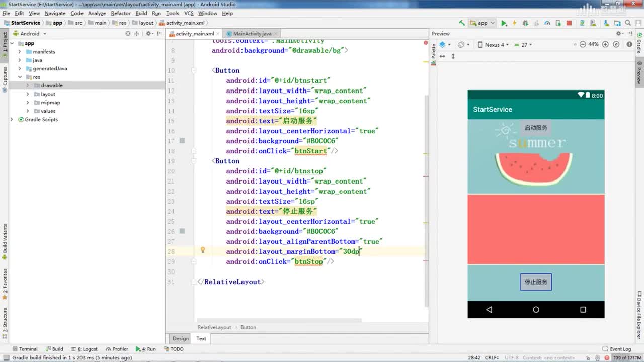Open the app run configuration dropdown
Screen dimensions: 644x362
482,23
